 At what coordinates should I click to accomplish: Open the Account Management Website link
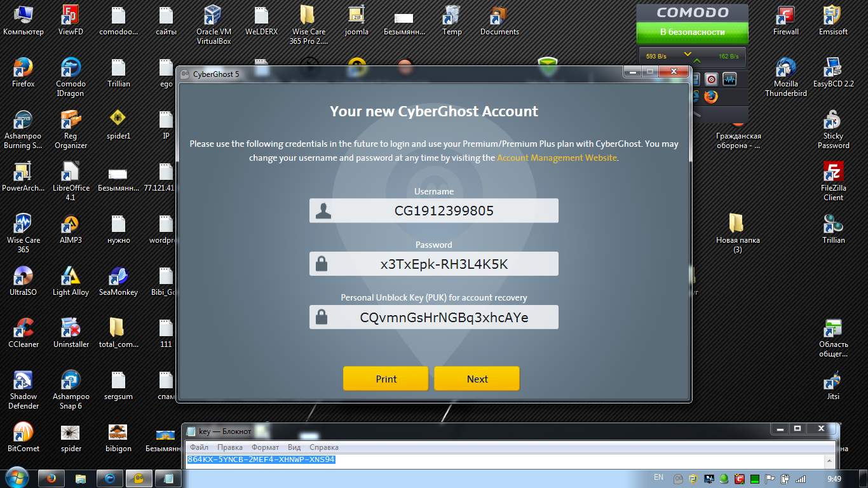point(557,158)
